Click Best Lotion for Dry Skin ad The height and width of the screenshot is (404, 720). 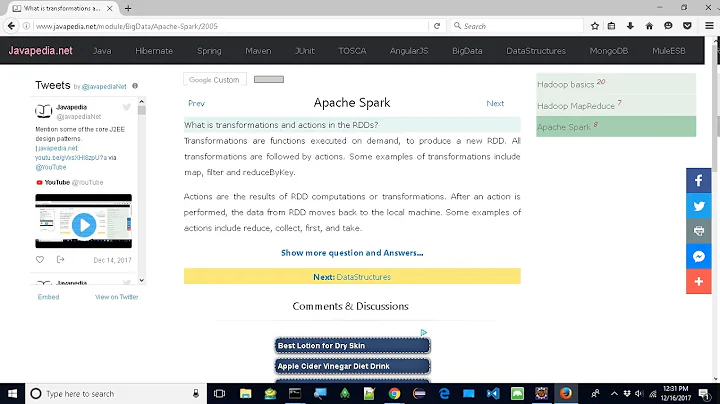click(352, 346)
